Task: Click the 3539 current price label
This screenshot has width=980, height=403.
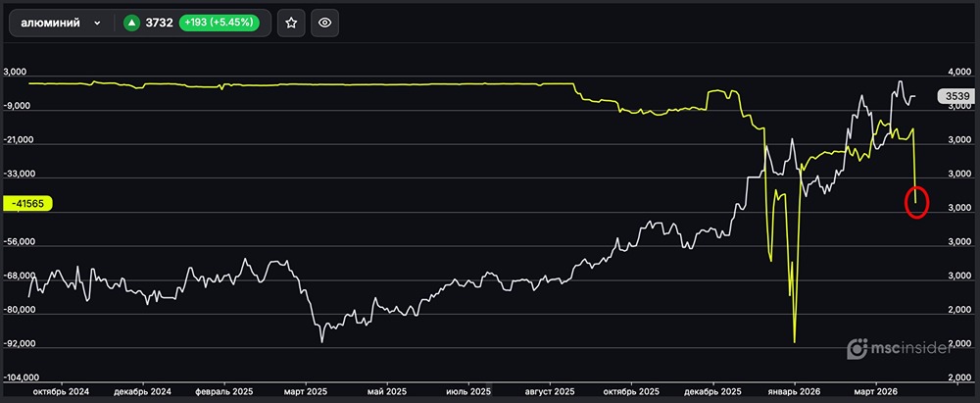Action: 956,96
